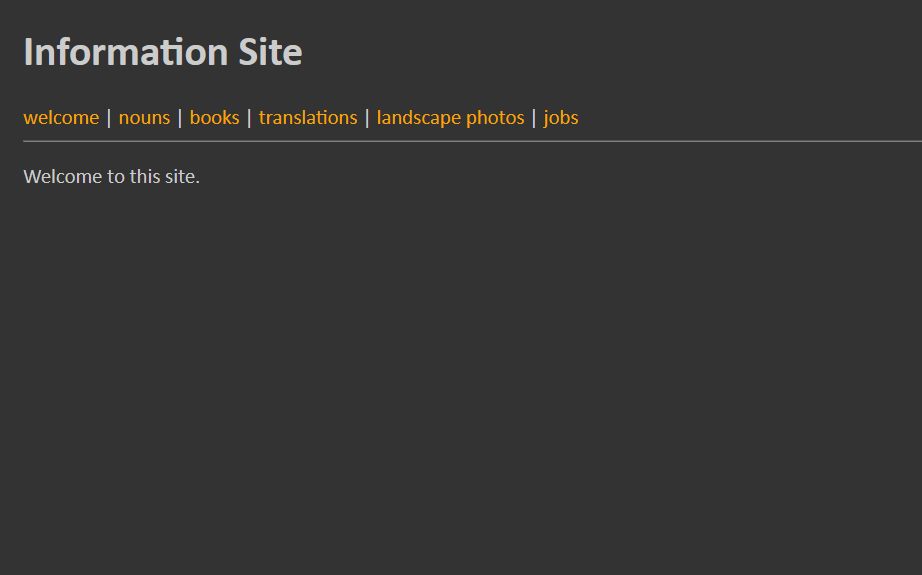This screenshot has height=575, width=922.
Task: Open the books link
Action: (215, 118)
